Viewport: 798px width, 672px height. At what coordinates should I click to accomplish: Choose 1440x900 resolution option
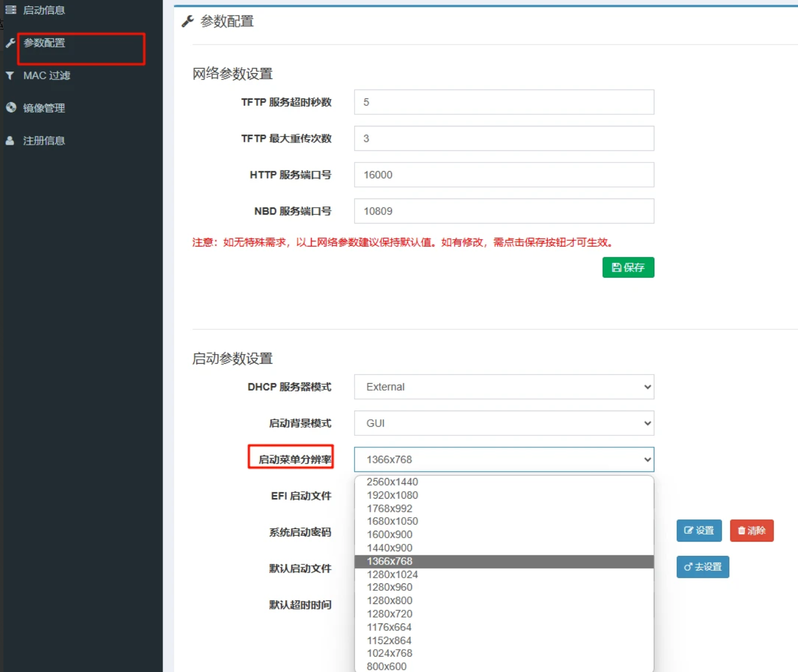click(x=504, y=548)
